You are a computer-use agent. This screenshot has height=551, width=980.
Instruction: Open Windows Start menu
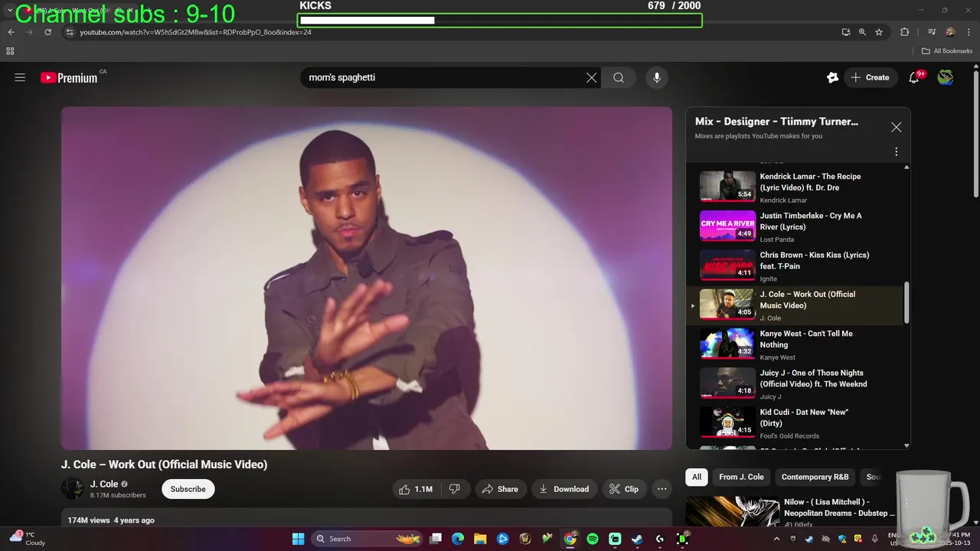point(299,539)
